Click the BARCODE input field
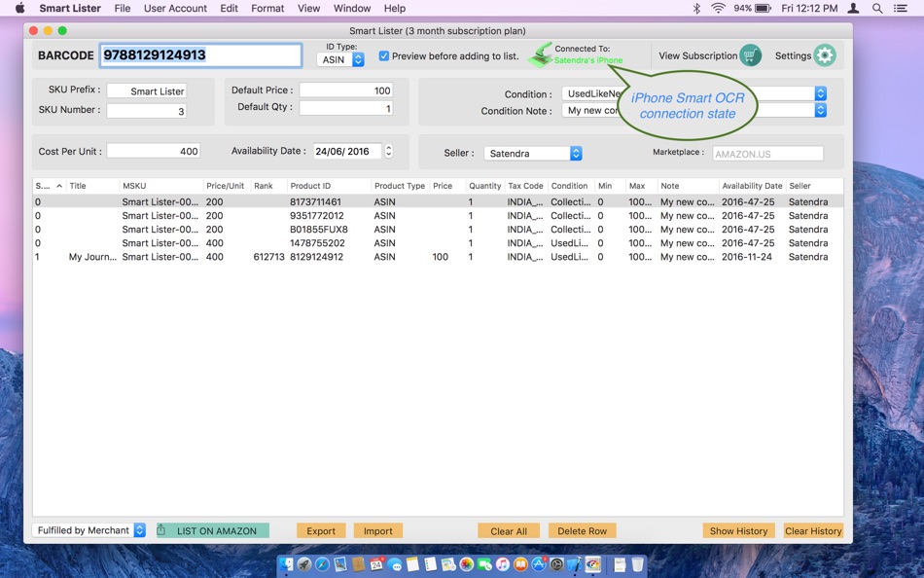 point(201,55)
